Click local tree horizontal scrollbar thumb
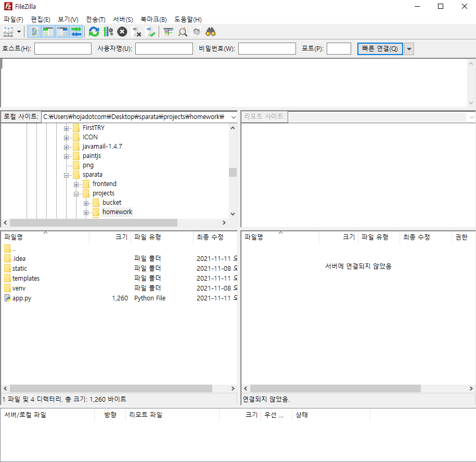The width and height of the screenshot is (476, 462). click(94, 222)
